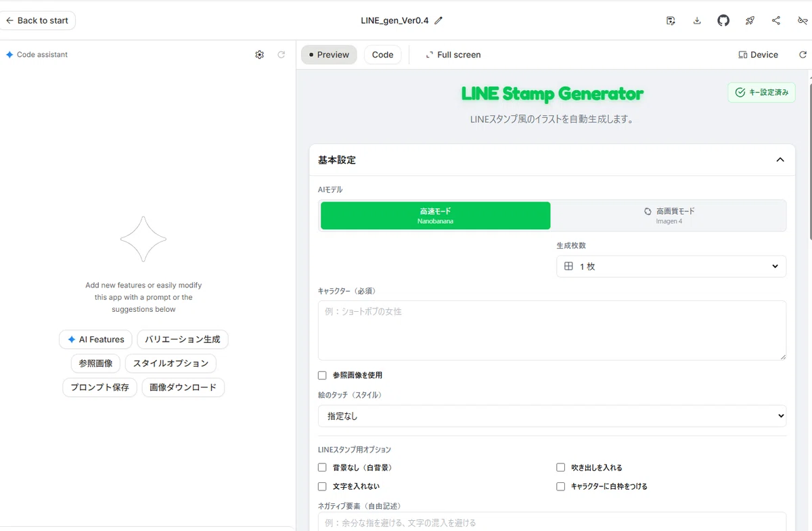Open the 生成枚数 dropdown
This screenshot has height=531, width=812.
tap(671, 267)
